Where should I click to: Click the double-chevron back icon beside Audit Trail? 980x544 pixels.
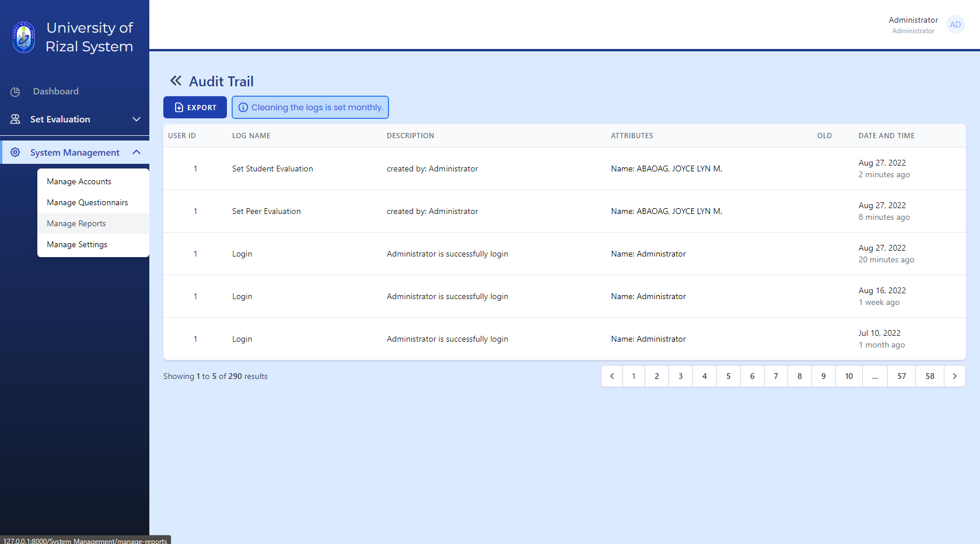tap(175, 80)
